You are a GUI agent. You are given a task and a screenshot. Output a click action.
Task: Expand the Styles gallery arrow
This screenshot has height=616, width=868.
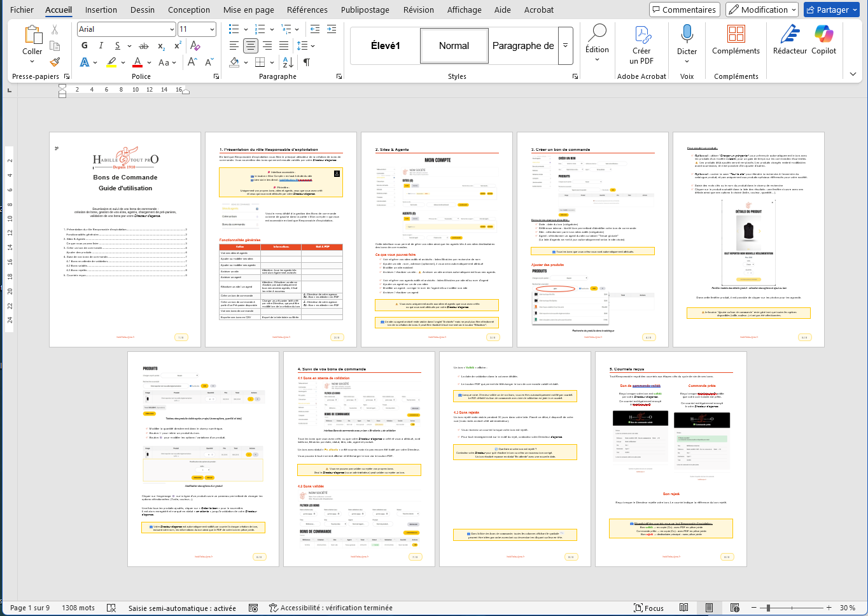point(566,46)
